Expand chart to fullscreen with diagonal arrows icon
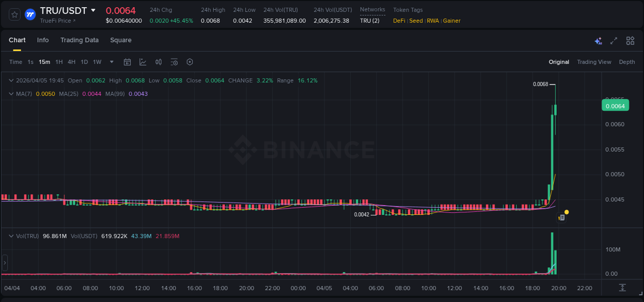The width and height of the screenshot is (644, 302). click(614, 40)
